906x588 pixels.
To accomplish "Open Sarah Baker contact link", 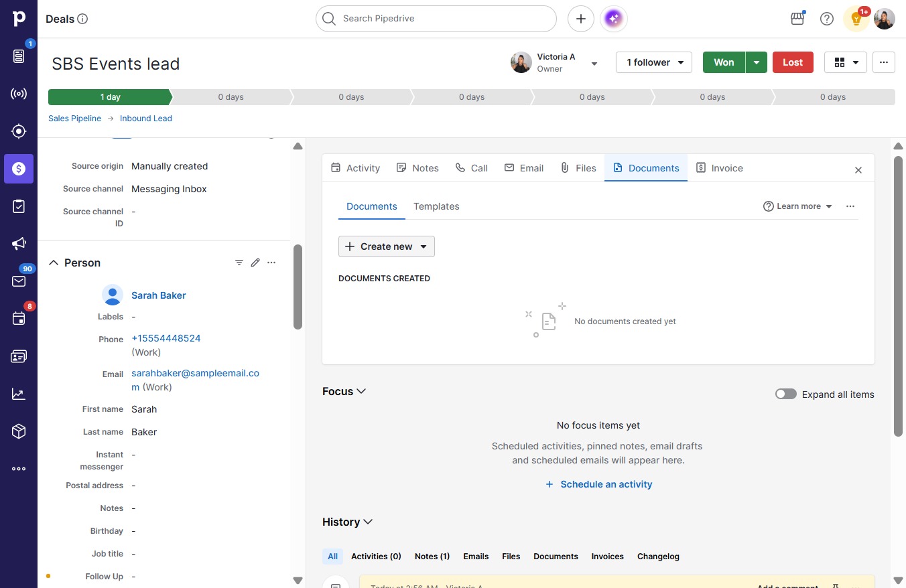I will tap(158, 295).
